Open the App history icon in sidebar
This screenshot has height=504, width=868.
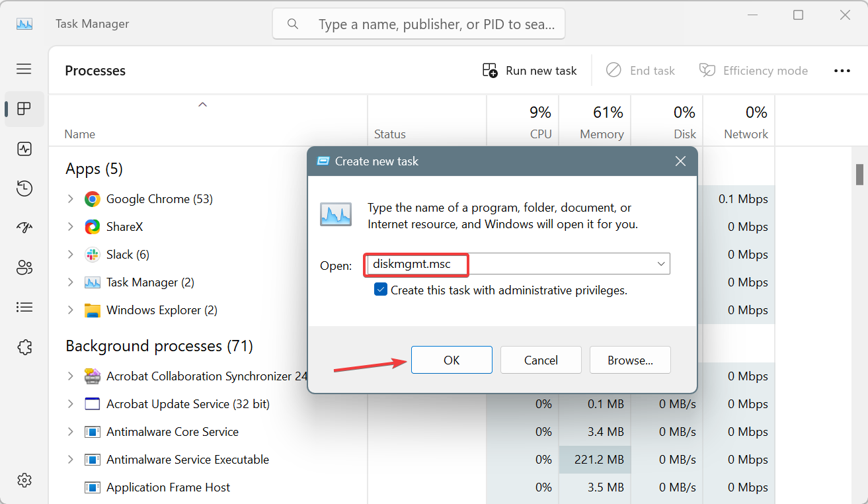coord(24,189)
